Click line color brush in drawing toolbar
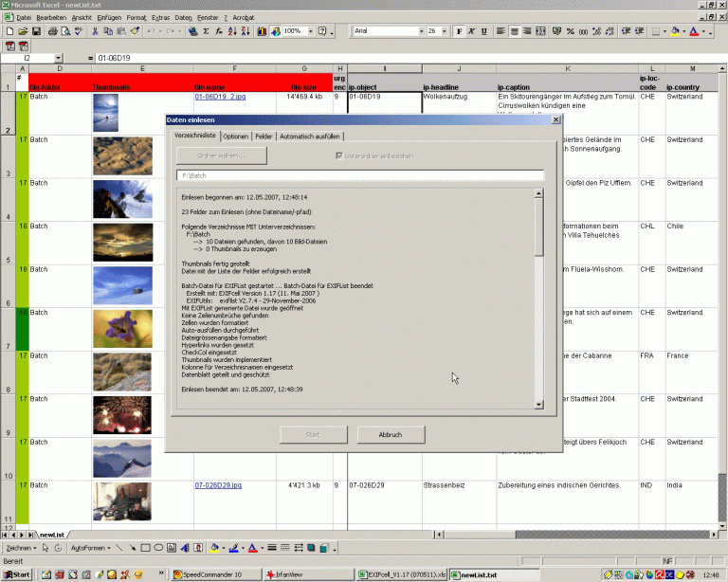 (233, 548)
